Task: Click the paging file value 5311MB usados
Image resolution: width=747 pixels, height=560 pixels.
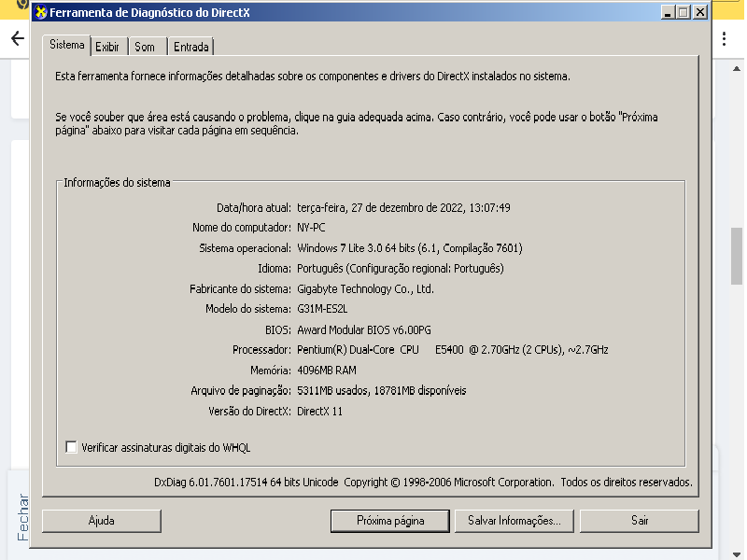Action: pos(382,390)
